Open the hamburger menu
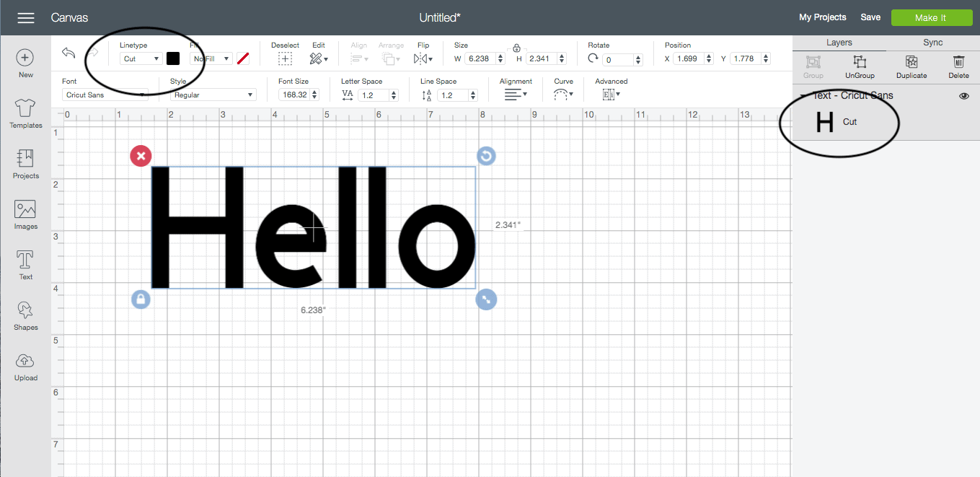 [x=26, y=18]
